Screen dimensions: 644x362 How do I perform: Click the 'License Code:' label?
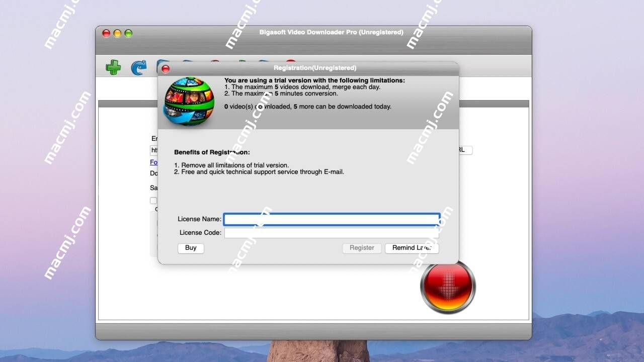[200, 233]
